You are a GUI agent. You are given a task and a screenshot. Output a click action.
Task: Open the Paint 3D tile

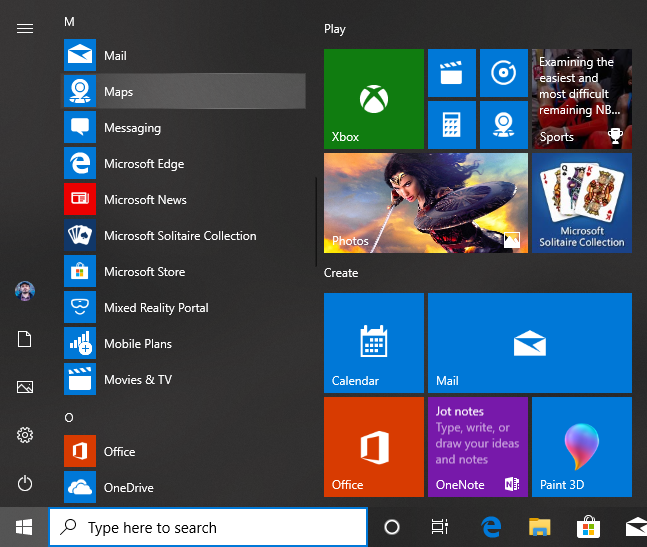pyautogui.click(x=582, y=447)
